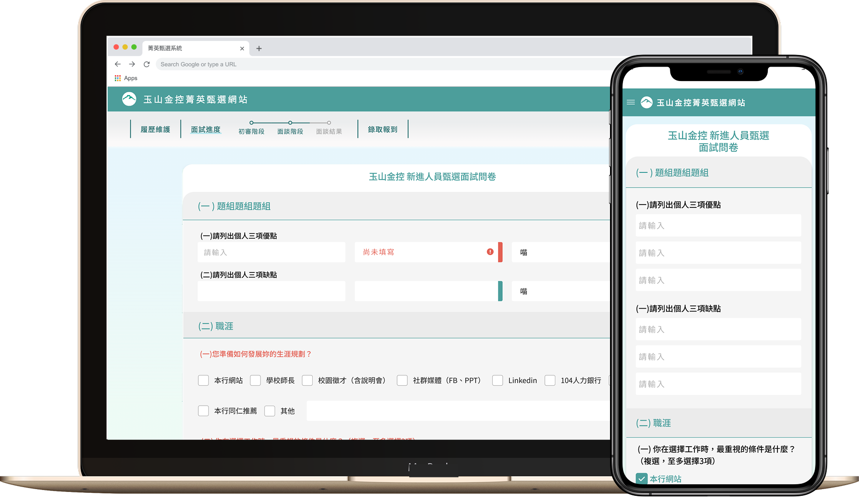Open a new browser tab
The image size is (859, 504).
click(x=259, y=48)
